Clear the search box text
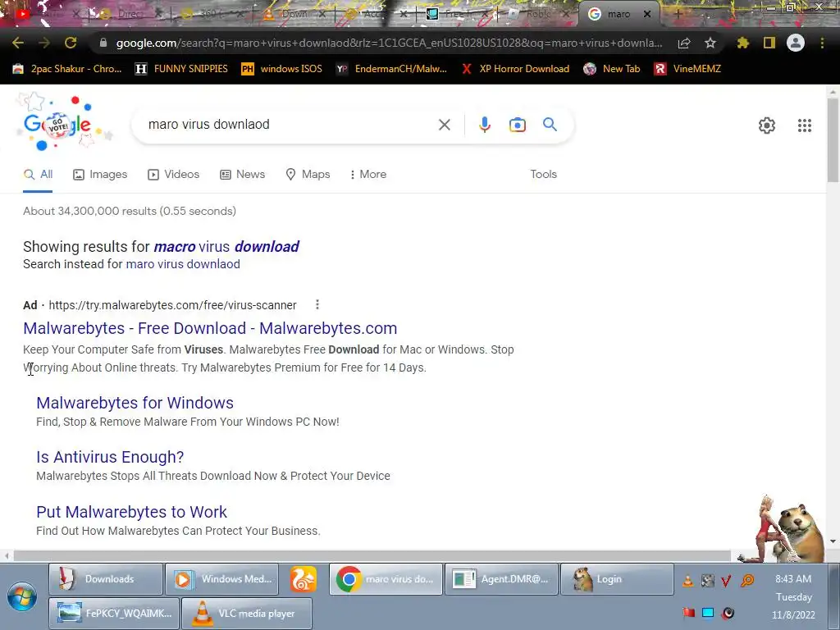This screenshot has width=840, height=630. point(444,125)
